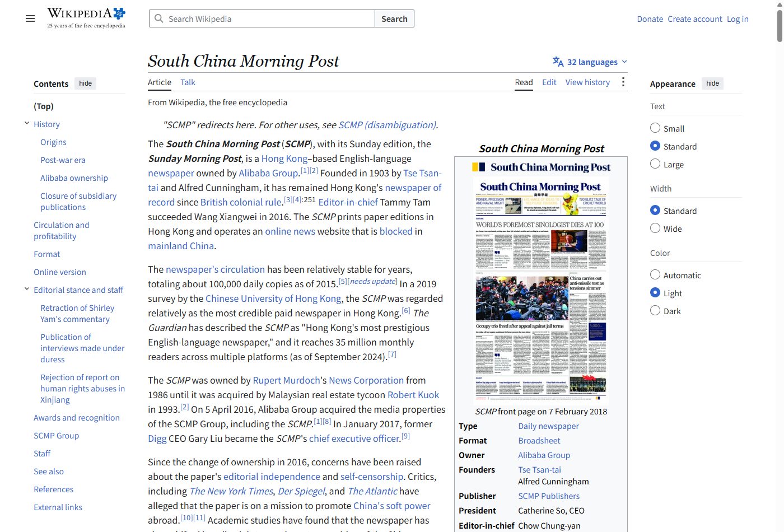Open the British colonial rule link

pos(241,202)
